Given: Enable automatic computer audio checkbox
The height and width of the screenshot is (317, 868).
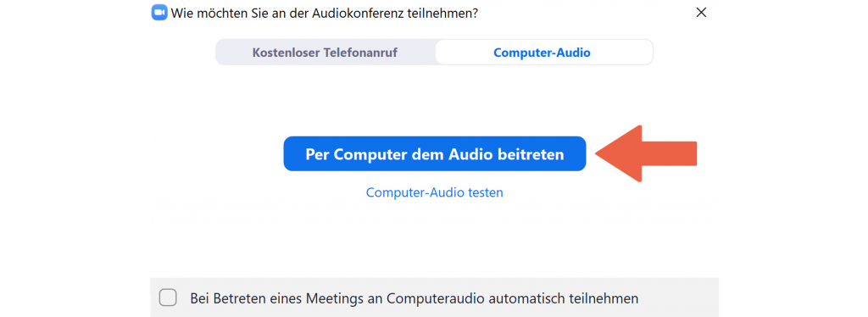Looking at the screenshot, I should click(168, 298).
